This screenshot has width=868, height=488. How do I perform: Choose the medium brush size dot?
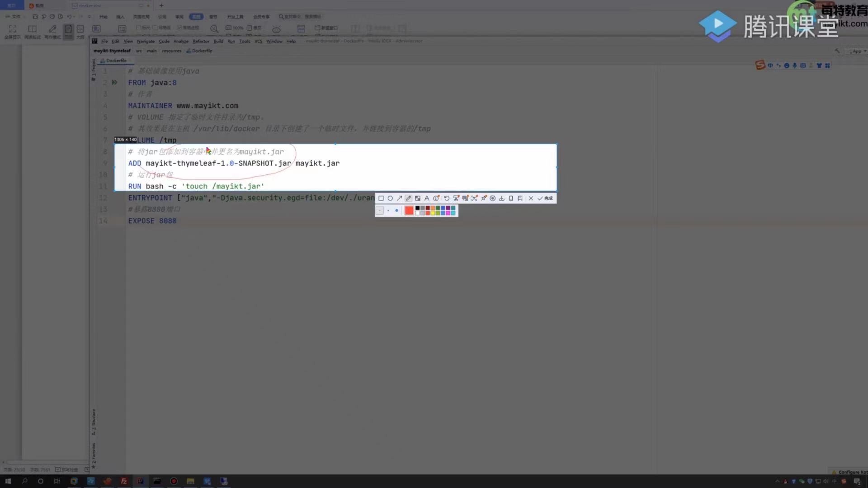pyautogui.click(x=388, y=211)
